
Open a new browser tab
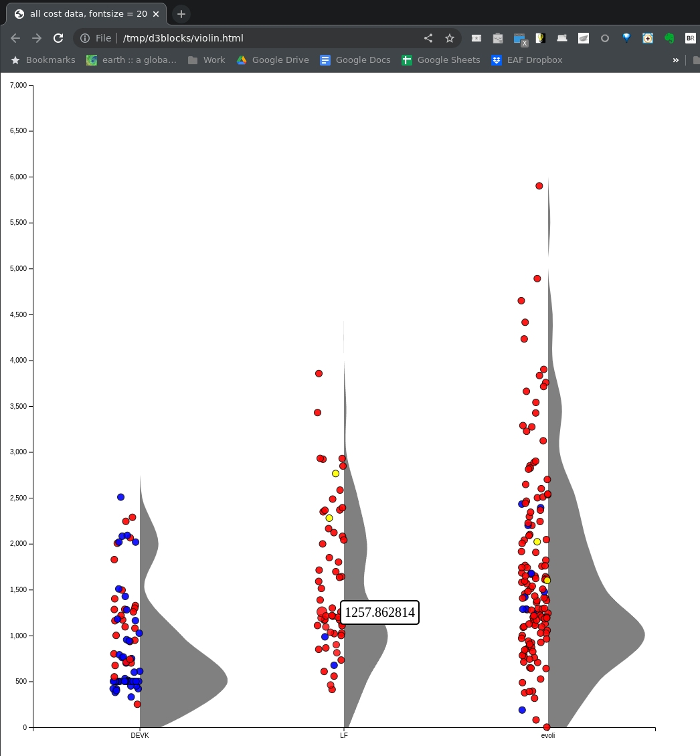coord(180,13)
